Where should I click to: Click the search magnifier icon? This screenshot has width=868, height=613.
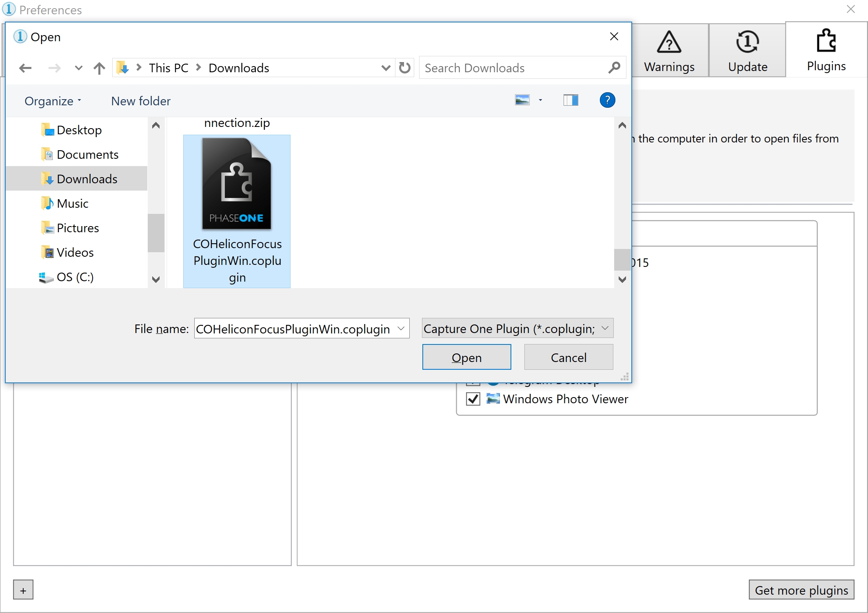[x=614, y=68]
